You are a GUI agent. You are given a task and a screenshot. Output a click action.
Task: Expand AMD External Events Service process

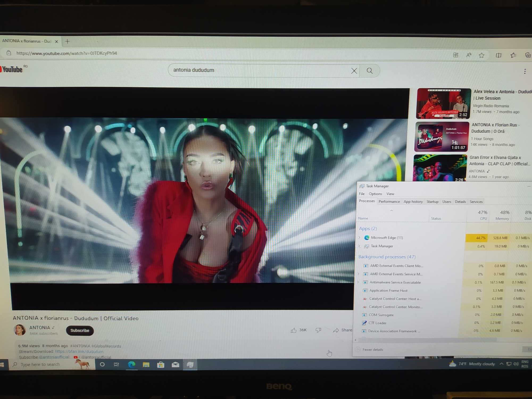pyautogui.click(x=358, y=274)
